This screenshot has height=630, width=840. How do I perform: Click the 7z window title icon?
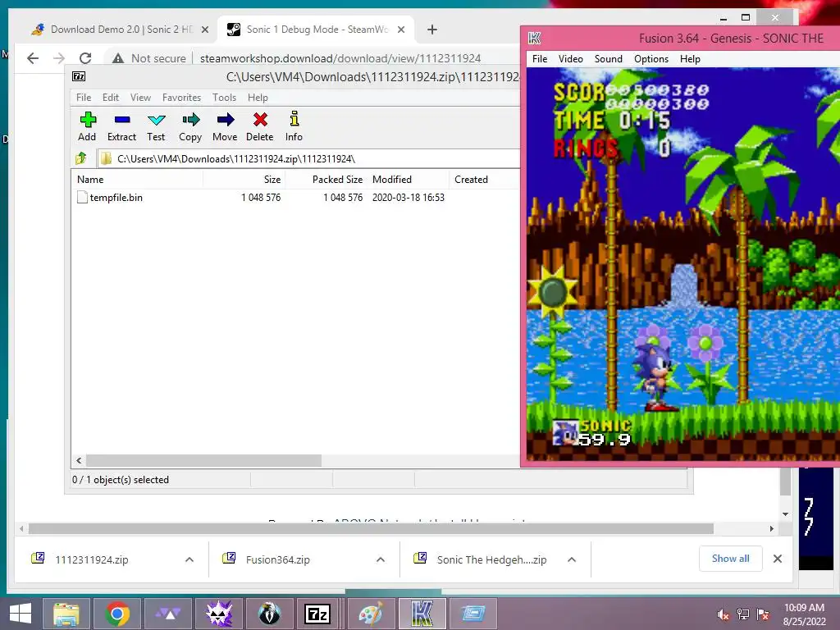[x=79, y=76]
